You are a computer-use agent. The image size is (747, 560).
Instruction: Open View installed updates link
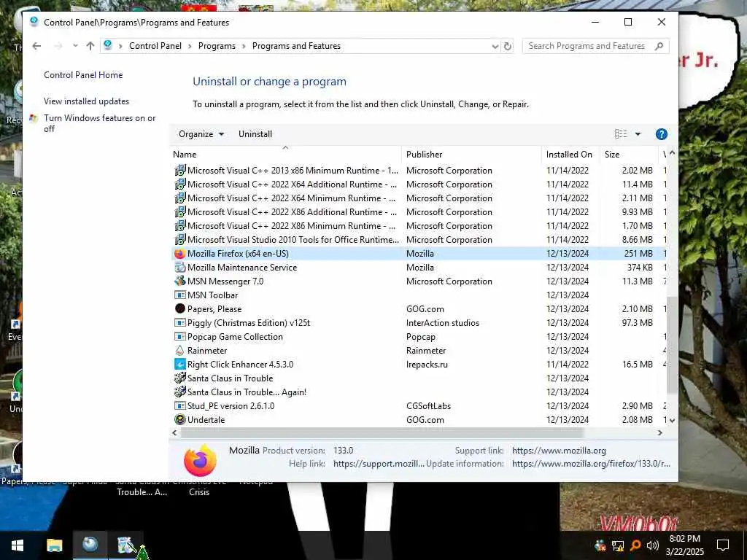86,101
